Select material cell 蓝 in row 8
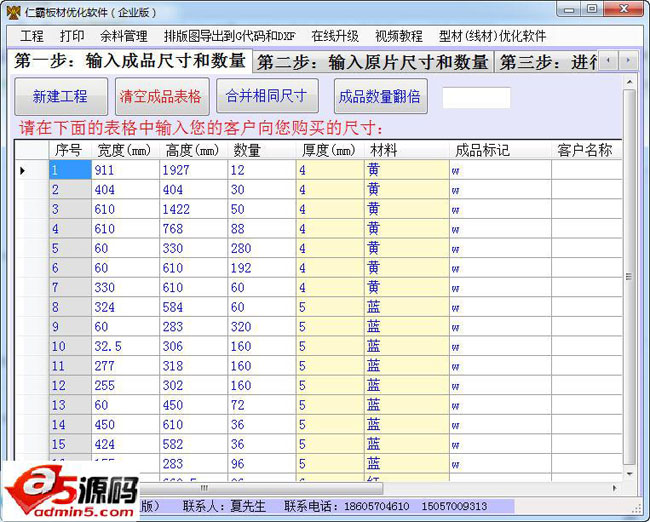The height and width of the screenshot is (522, 650). (407, 307)
